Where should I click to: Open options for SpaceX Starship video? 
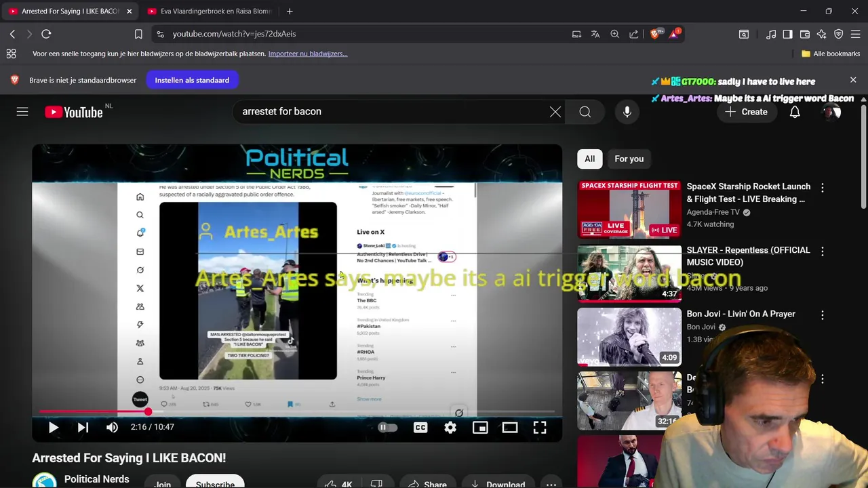click(823, 188)
